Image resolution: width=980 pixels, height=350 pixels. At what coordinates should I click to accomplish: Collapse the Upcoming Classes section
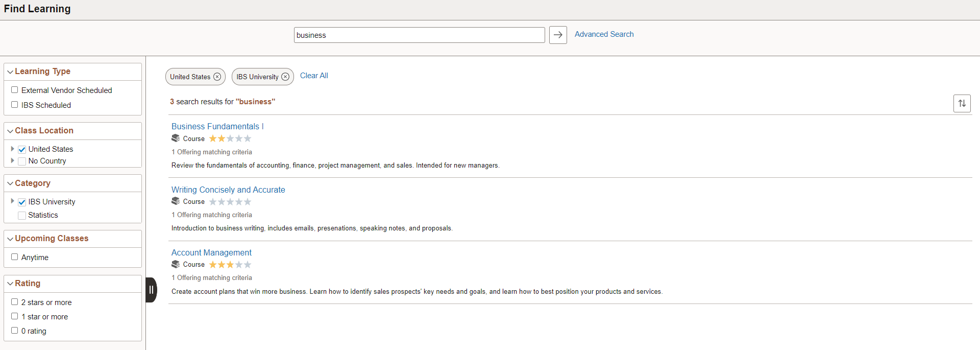10,239
